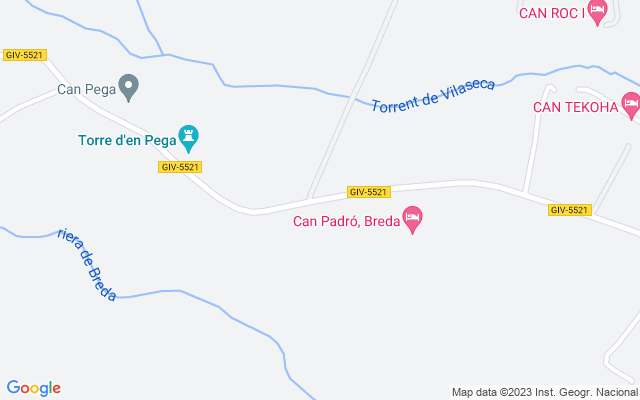
Task: Click the CAN ROC I hotel marker
Action: coord(598,12)
